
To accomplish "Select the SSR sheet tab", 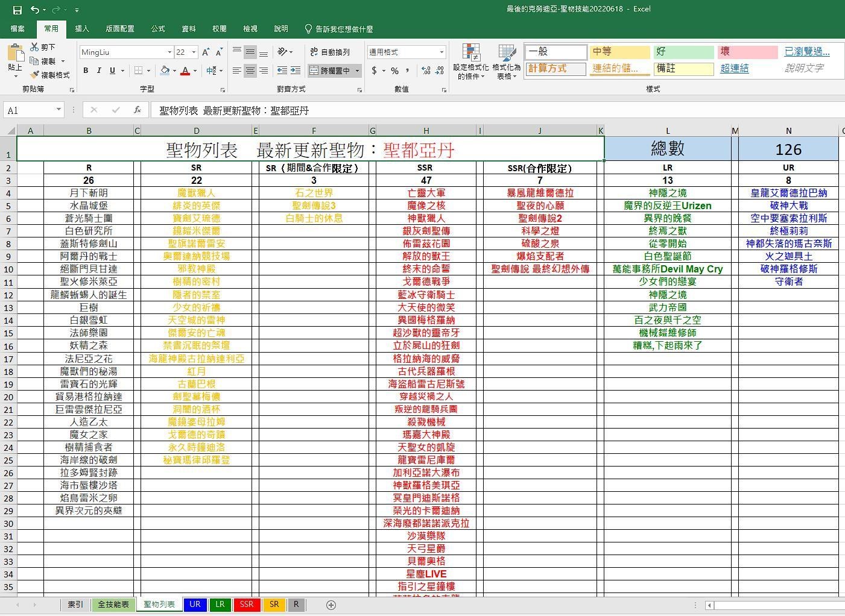I will tap(246, 605).
